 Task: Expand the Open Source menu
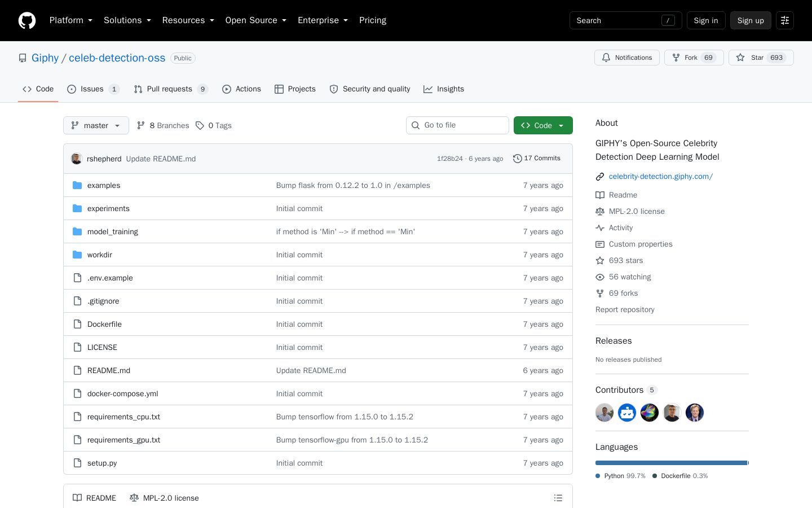256,20
